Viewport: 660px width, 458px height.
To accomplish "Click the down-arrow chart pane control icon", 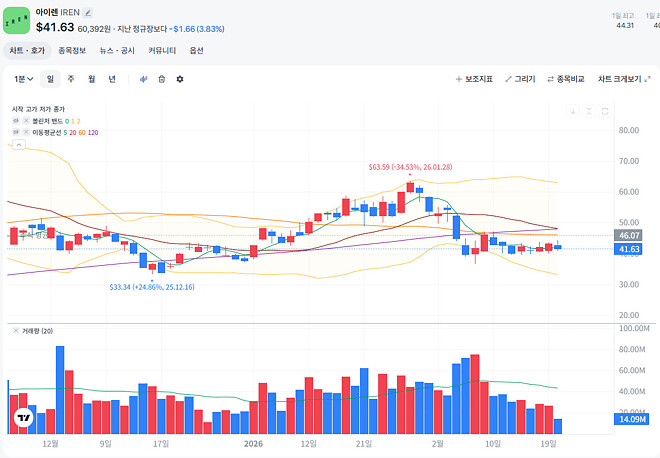I will pyautogui.click(x=573, y=112).
